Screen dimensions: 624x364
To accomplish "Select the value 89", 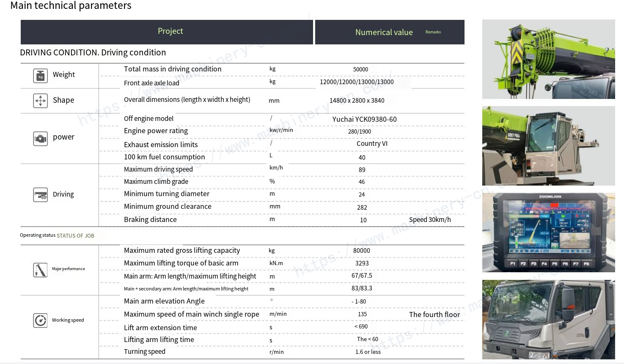I will coord(362,170).
